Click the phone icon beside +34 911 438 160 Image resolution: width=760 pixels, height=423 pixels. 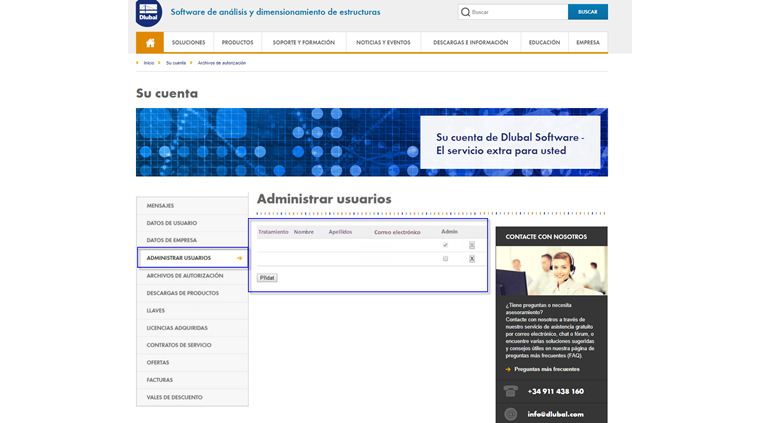coord(510,391)
